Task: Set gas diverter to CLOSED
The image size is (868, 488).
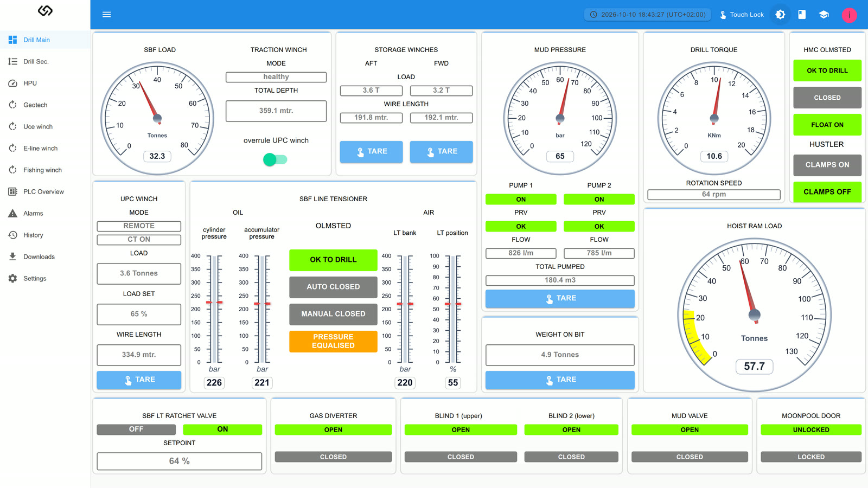Action: tap(333, 457)
